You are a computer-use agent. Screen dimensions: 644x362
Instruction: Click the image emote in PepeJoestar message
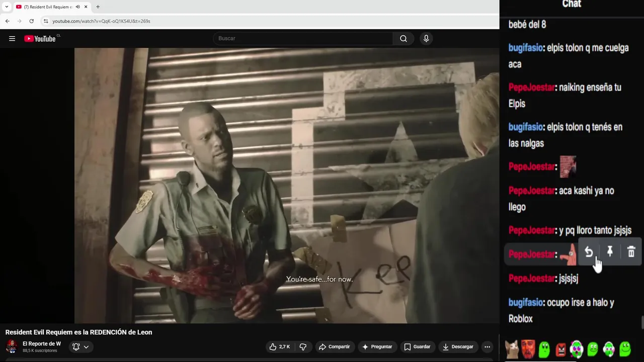[x=568, y=166]
